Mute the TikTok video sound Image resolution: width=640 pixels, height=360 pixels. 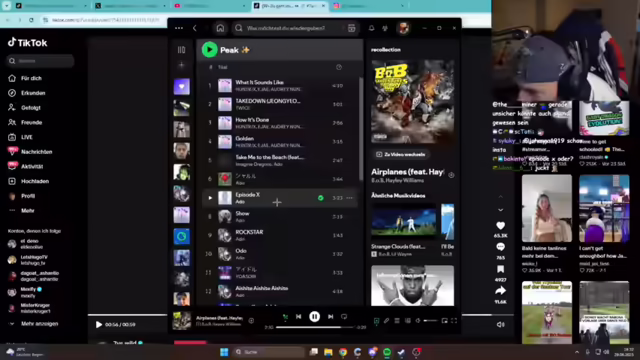click(501, 324)
